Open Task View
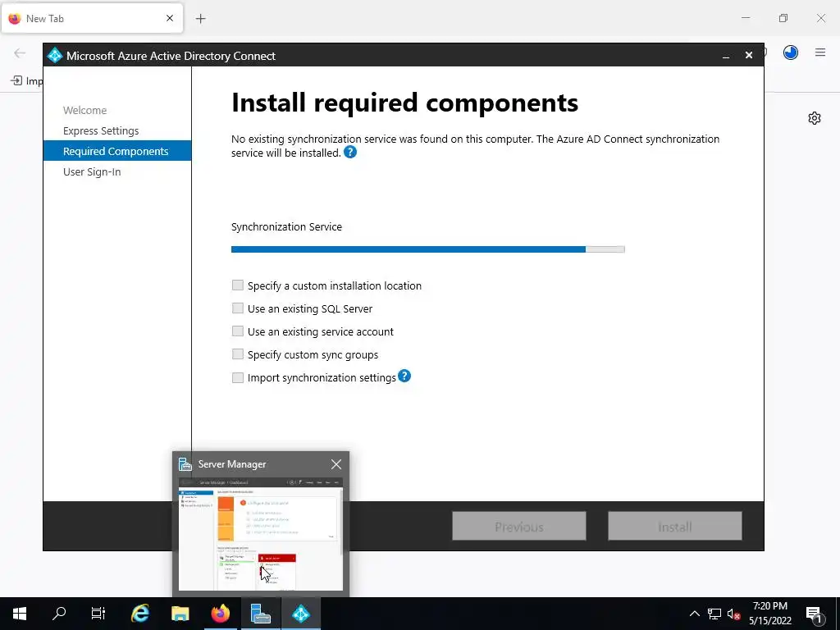This screenshot has height=630, width=840. tap(98, 613)
